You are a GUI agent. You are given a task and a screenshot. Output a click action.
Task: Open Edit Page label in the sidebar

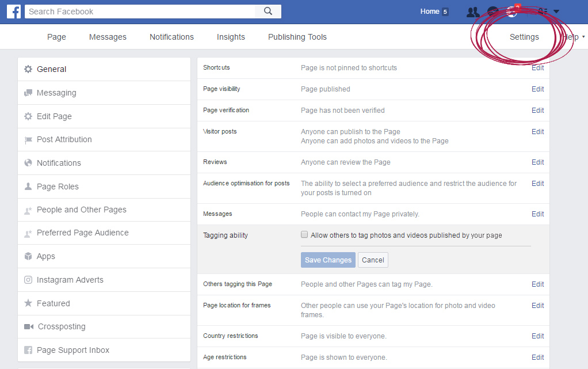pyautogui.click(x=54, y=116)
